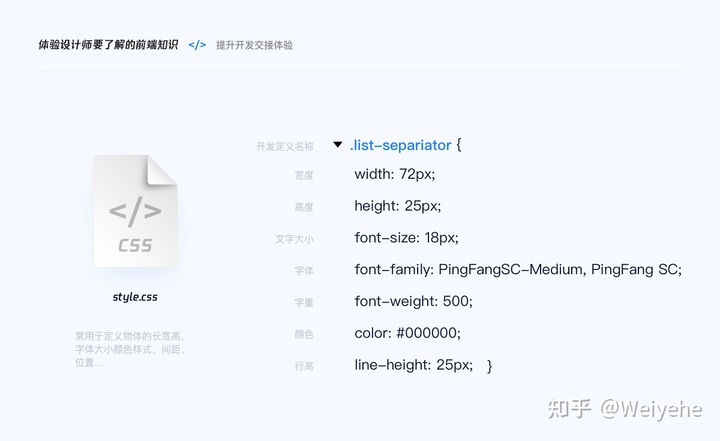The image size is (720, 441).
Task: Click the CSS file icon
Action: pos(135,211)
